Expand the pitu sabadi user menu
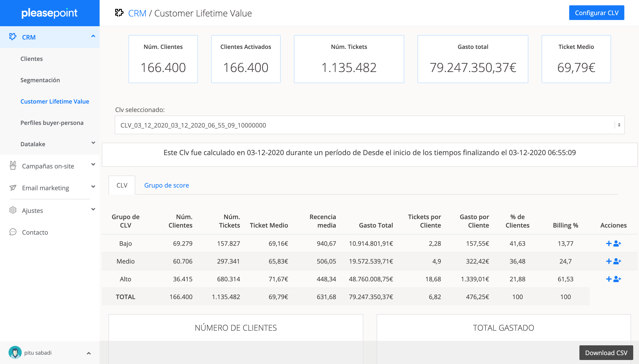This screenshot has height=364, width=639. (x=88, y=353)
